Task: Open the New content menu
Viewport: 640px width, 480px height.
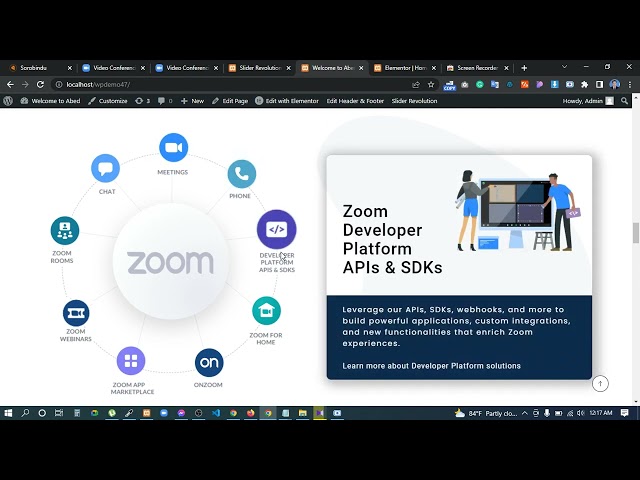Action: click(192, 101)
